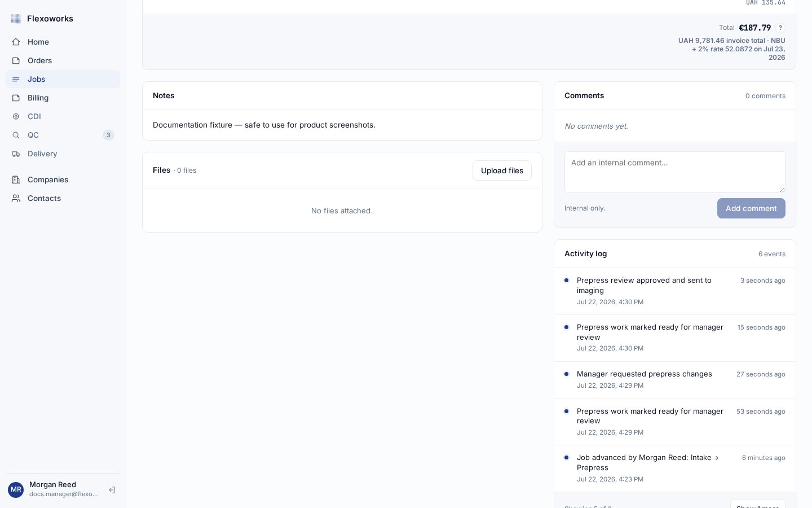This screenshot has width=812, height=508.
Task: Click the Home house icon
Action: point(16,42)
